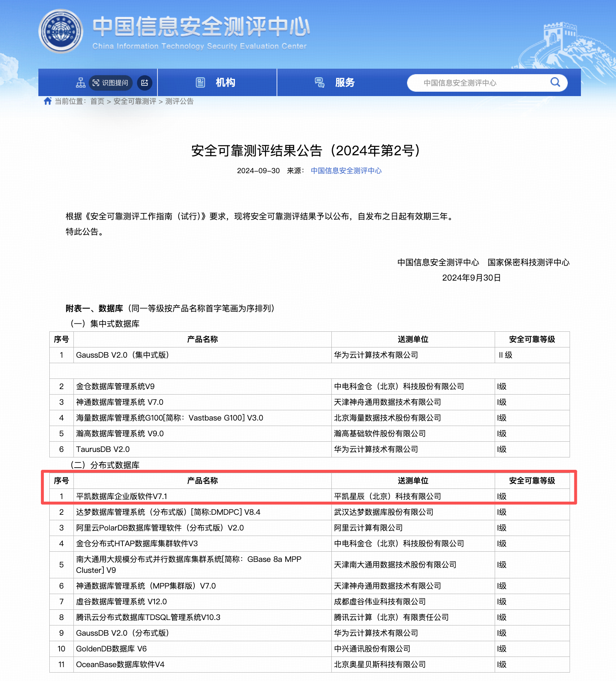The width and height of the screenshot is (616, 681).
Task: Open the 安全可靠测评 breadcrumb link
Action: pos(135,101)
